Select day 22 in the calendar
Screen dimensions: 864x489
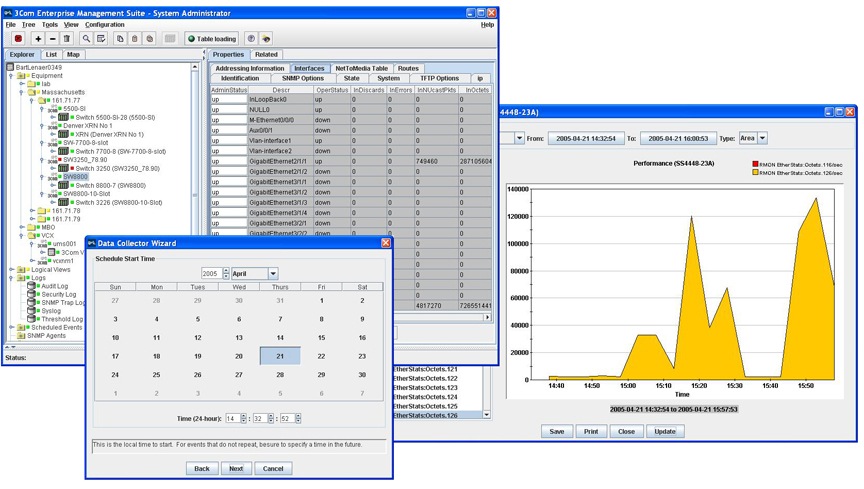321,356
